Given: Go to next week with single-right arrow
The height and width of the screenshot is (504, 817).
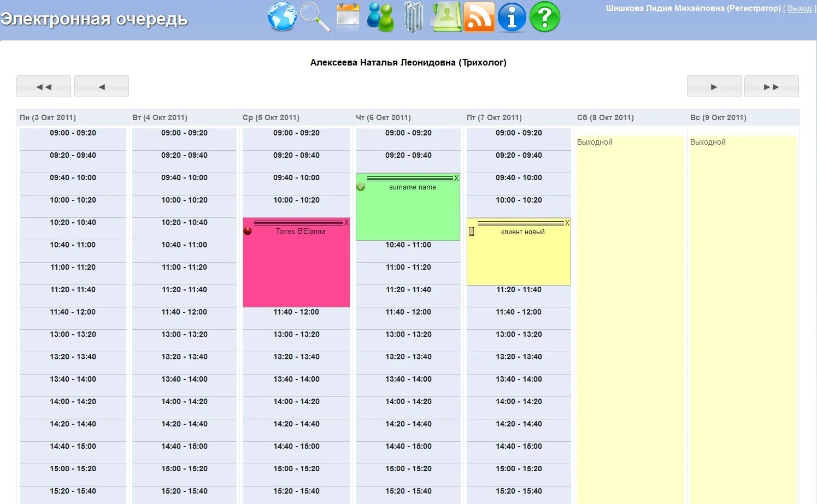Looking at the screenshot, I should [714, 86].
